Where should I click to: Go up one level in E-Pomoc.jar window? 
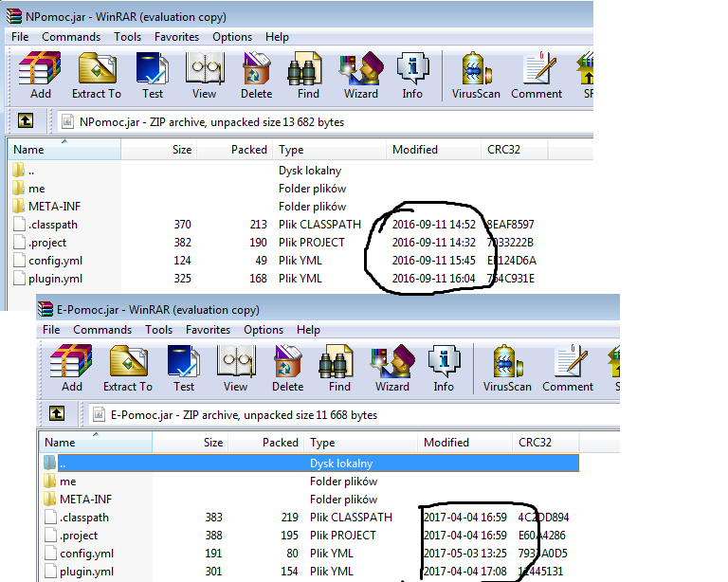(57, 414)
